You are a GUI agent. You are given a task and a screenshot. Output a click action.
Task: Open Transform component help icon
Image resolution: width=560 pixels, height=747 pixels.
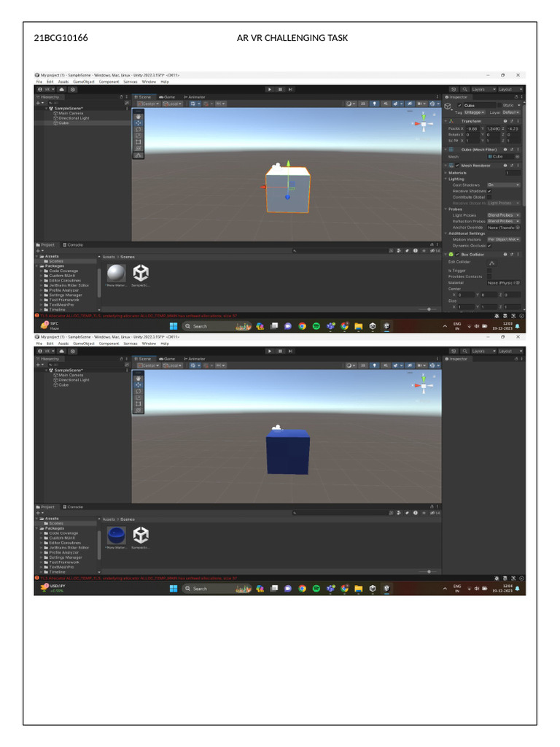[505, 121]
